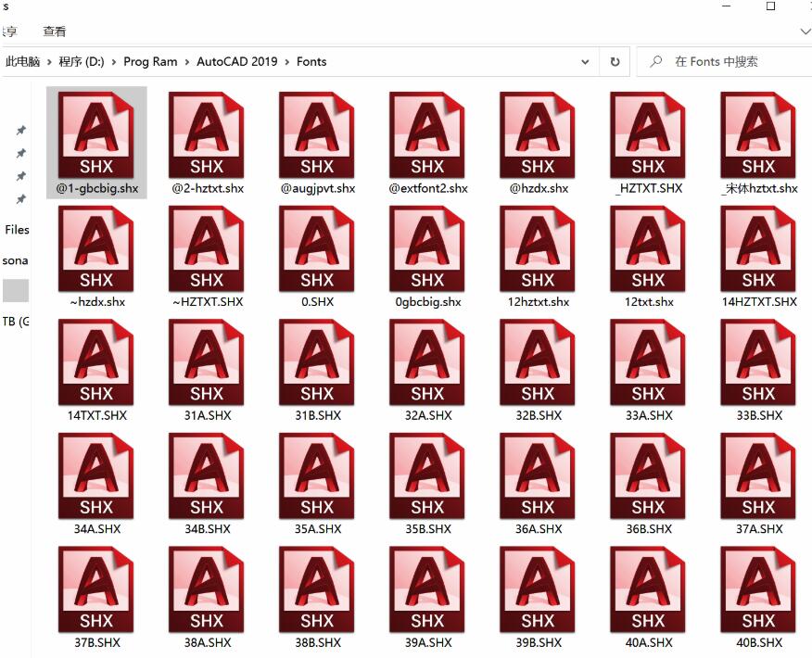Click the 14TXT.SHX file icon
Image resolution: width=812 pixels, height=658 pixels.
[x=95, y=361]
